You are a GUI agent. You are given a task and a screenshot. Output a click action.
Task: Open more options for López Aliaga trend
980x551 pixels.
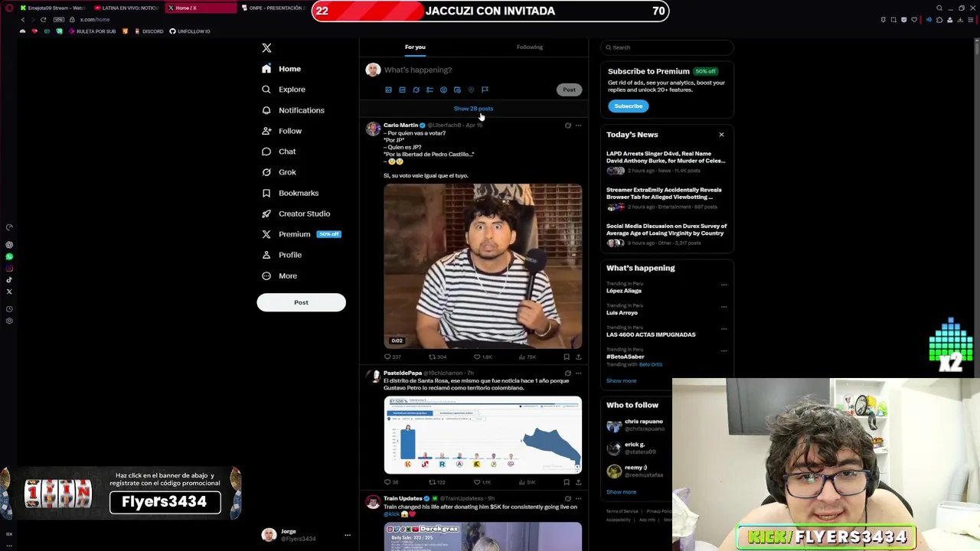[x=724, y=285]
